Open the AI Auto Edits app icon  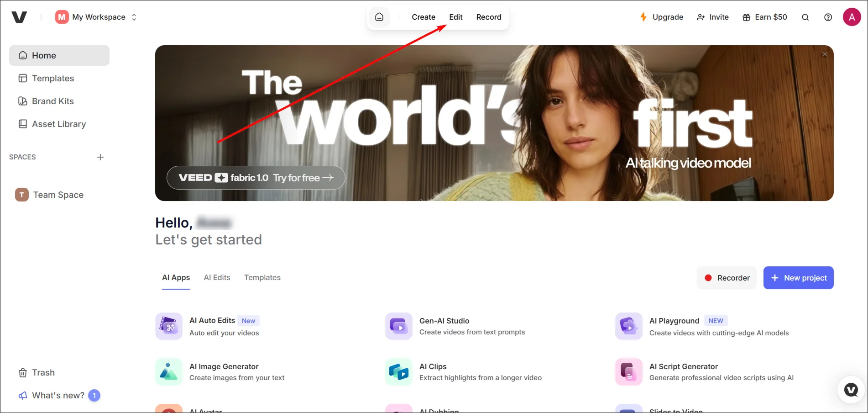pos(169,326)
